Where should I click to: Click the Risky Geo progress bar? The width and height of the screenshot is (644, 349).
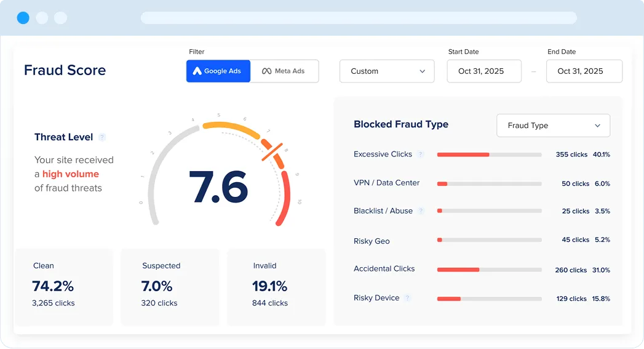pyautogui.click(x=489, y=239)
